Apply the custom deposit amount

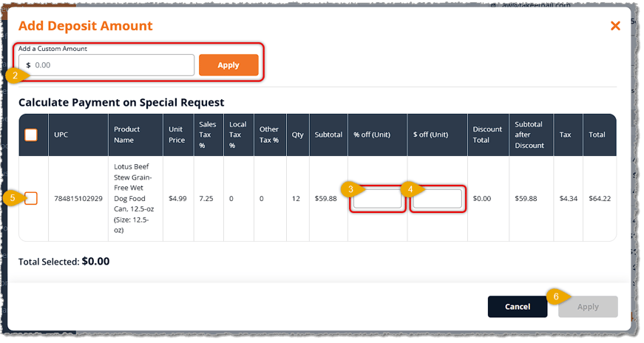228,65
